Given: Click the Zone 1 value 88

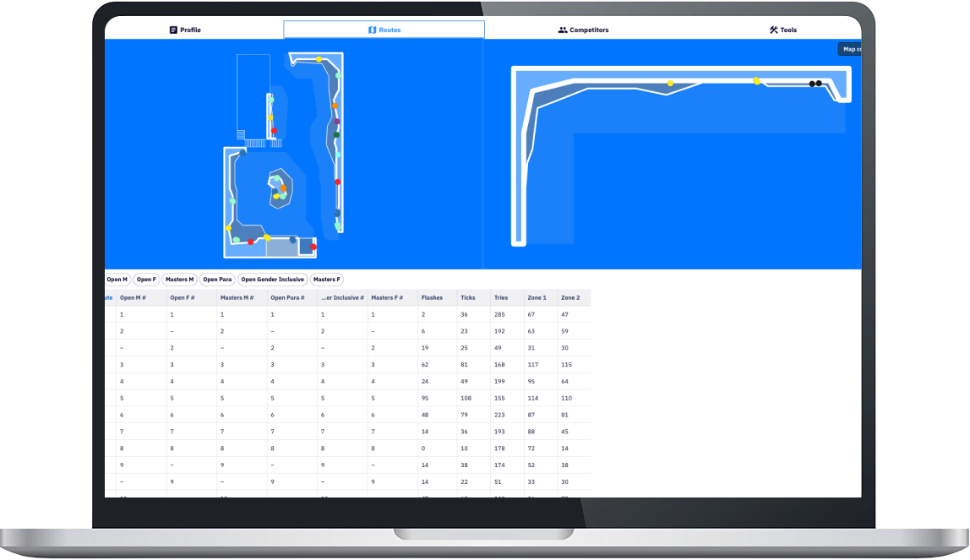Looking at the screenshot, I should pyautogui.click(x=531, y=432).
